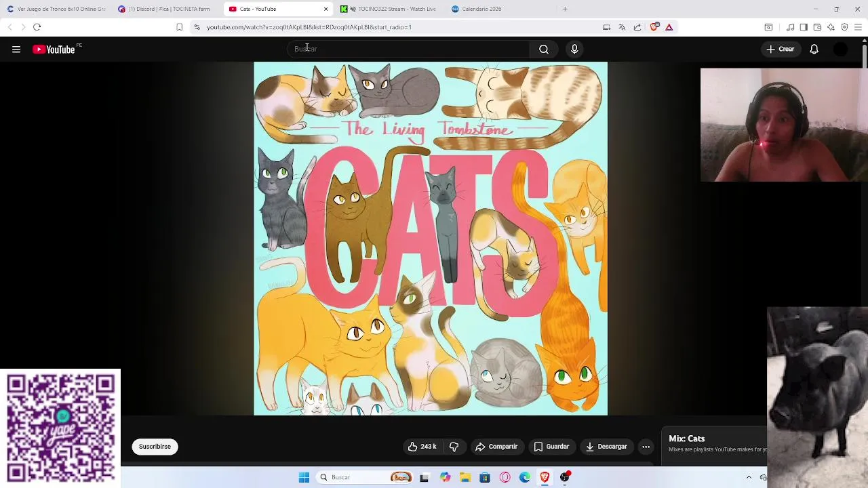
Task: Click the Crear button
Action: point(781,49)
